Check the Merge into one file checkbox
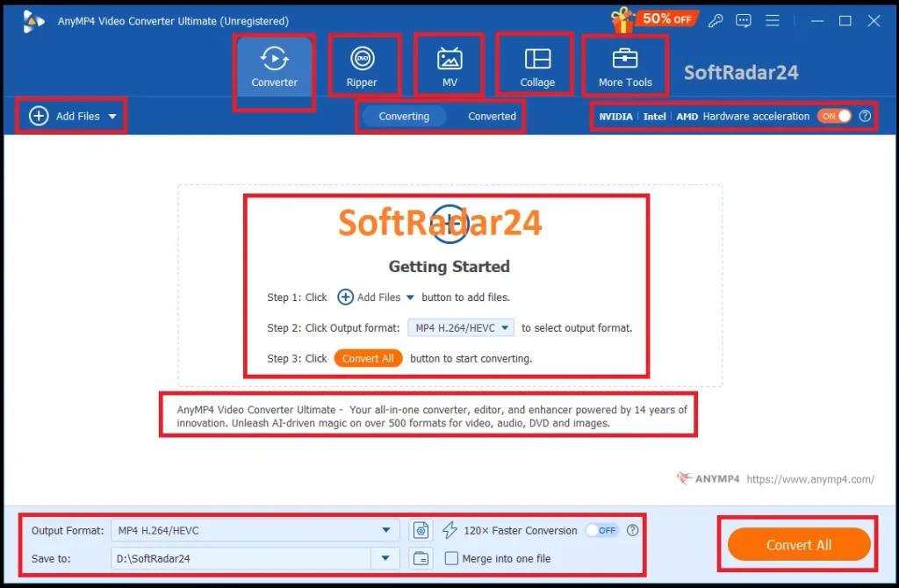The height and width of the screenshot is (588, 899). click(x=451, y=558)
